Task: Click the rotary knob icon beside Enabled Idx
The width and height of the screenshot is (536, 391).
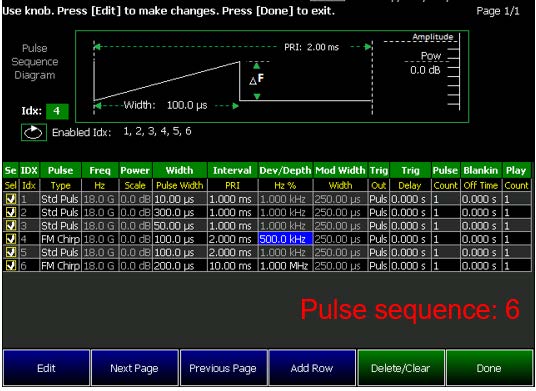Action: (34, 132)
